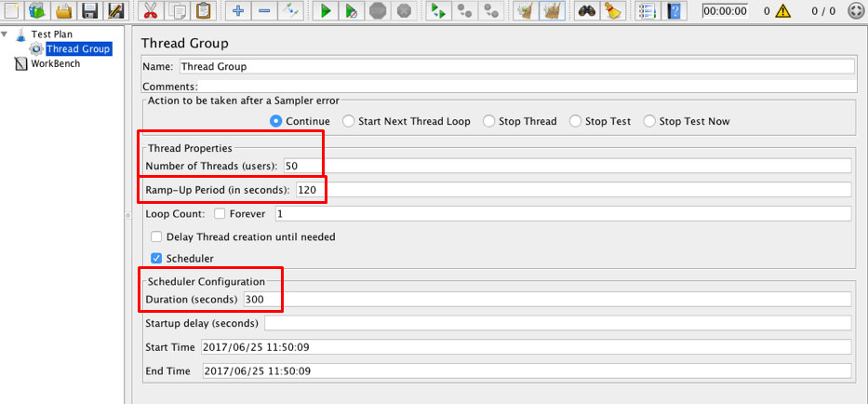This screenshot has height=404, width=868.
Task: Uncheck the Scheduler checkbox
Action: (x=156, y=258)
